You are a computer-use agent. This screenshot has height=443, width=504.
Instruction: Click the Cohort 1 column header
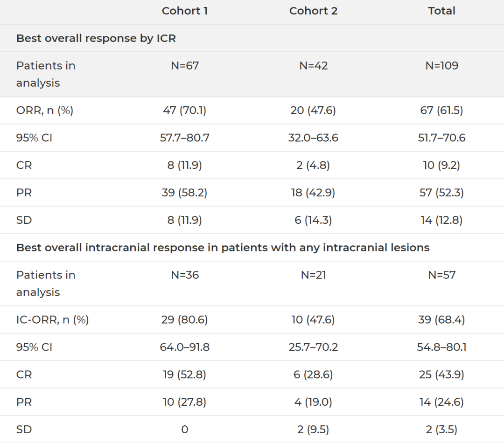pos(185,11)
